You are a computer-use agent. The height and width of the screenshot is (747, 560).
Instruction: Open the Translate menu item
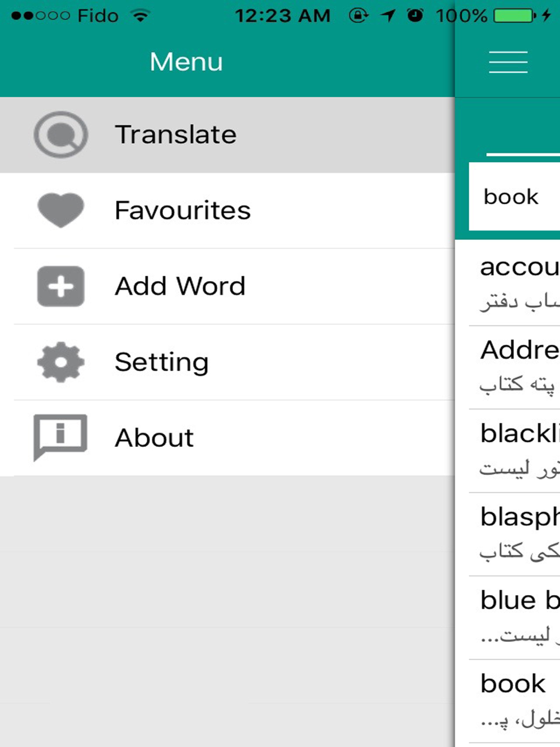pyautogui.click(x=227, y=135)
